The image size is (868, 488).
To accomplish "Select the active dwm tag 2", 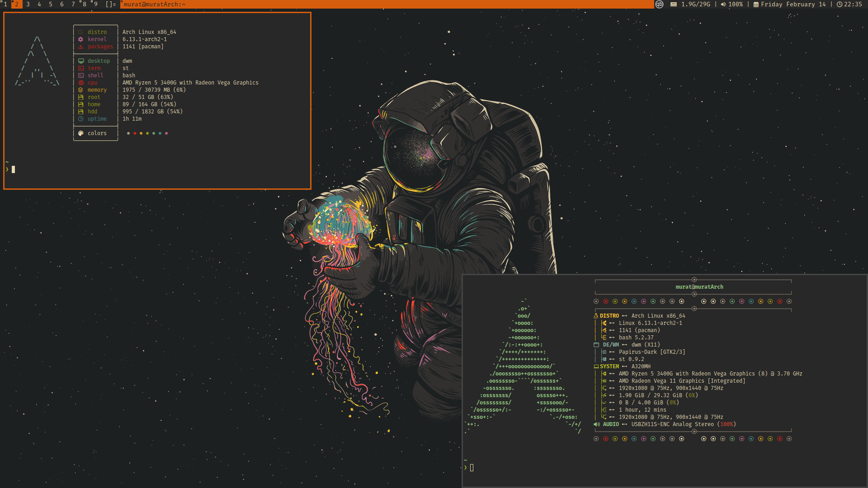I will point(17,4).
